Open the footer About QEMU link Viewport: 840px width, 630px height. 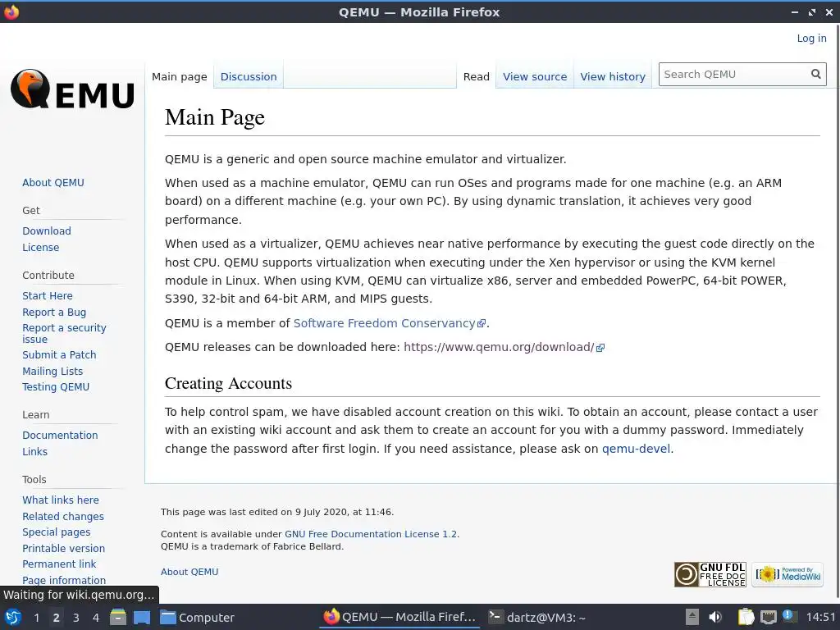tap(189, 572)
